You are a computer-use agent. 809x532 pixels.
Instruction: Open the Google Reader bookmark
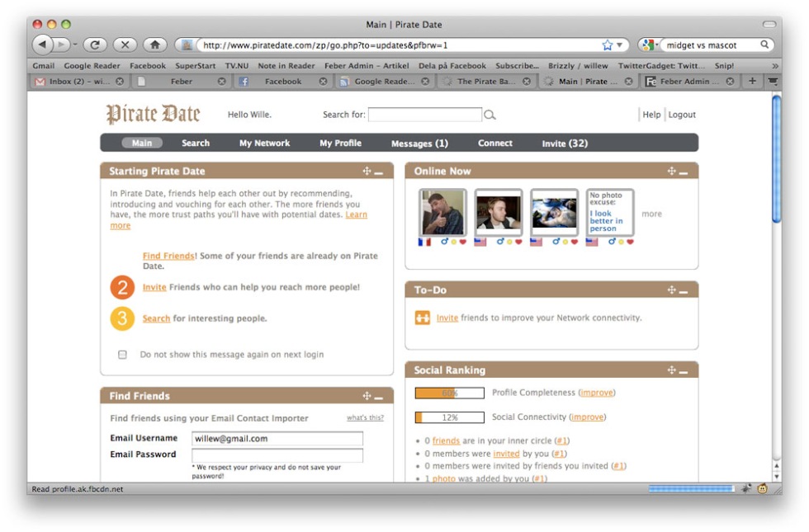(92, 66)
